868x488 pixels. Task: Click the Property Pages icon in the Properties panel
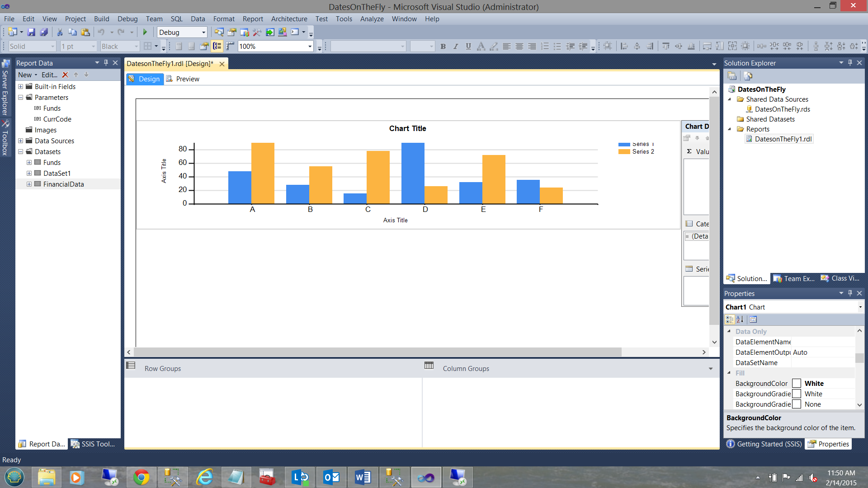pos(753,319)
